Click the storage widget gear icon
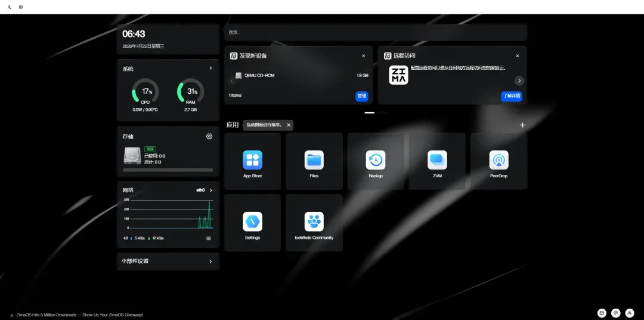The width and height of the screenshot is (644, 320). point(209,137)
